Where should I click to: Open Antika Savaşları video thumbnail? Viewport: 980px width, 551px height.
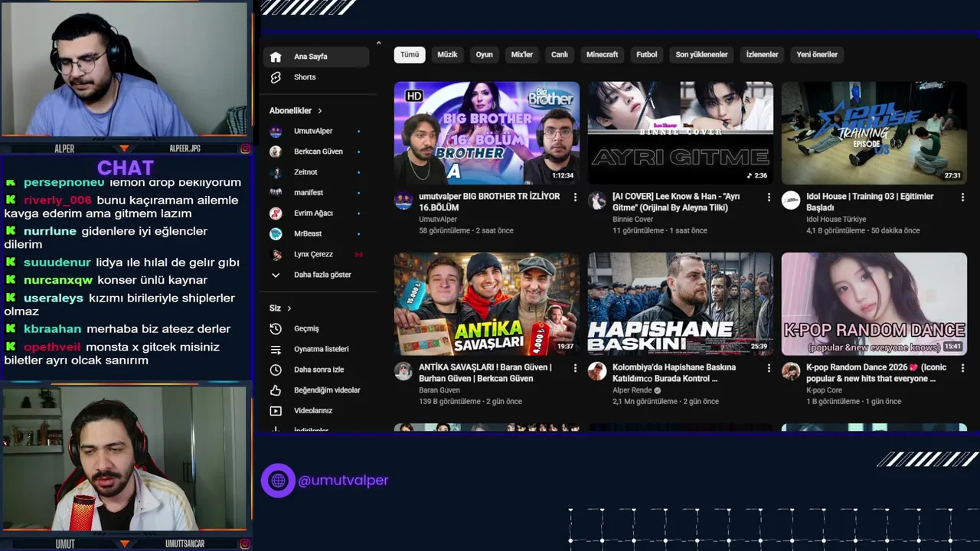487,304
